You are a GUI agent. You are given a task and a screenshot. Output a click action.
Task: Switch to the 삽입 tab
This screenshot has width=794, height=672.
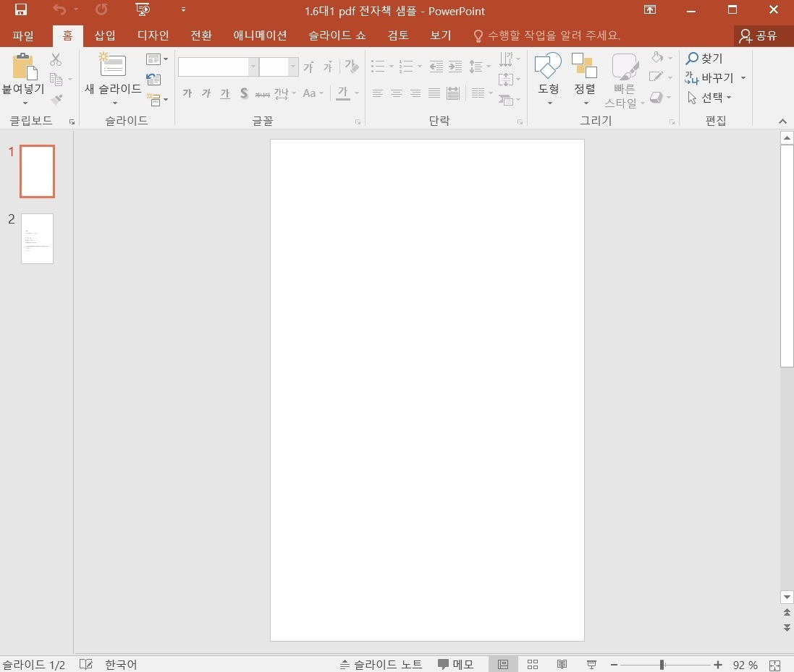(x=106, y=35)
